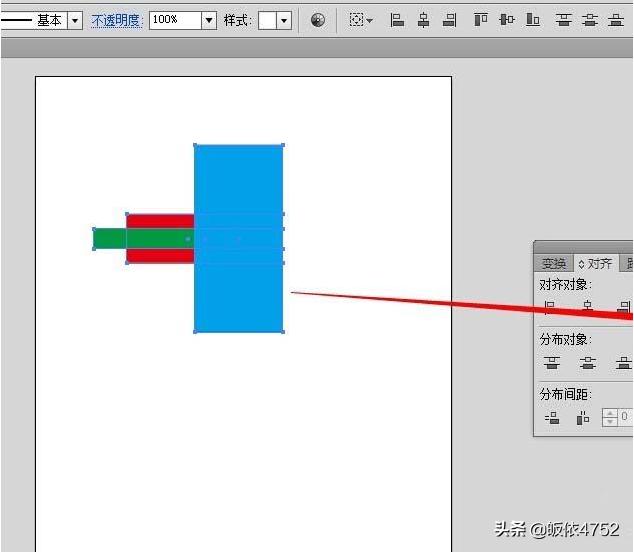The width and height of the screenshot is (634, 552).
Task: Click align left icon under 对齐对象
Action: pos(550,307)
